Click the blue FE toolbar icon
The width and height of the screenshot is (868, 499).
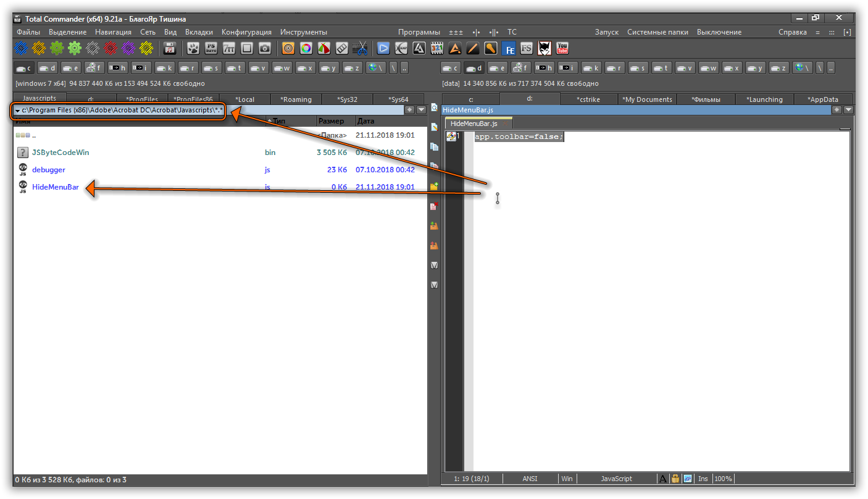[x=509, y=48]
